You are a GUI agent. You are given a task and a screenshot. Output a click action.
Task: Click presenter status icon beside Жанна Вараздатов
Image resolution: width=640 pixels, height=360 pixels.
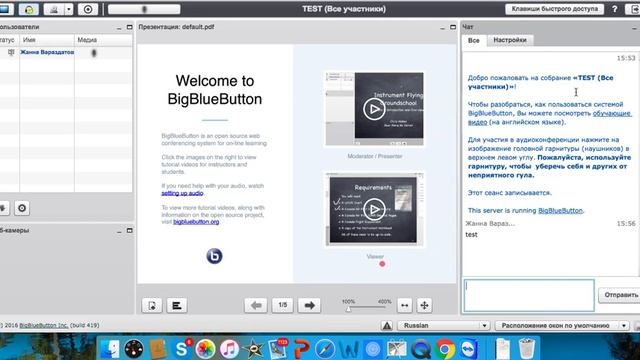11,52
